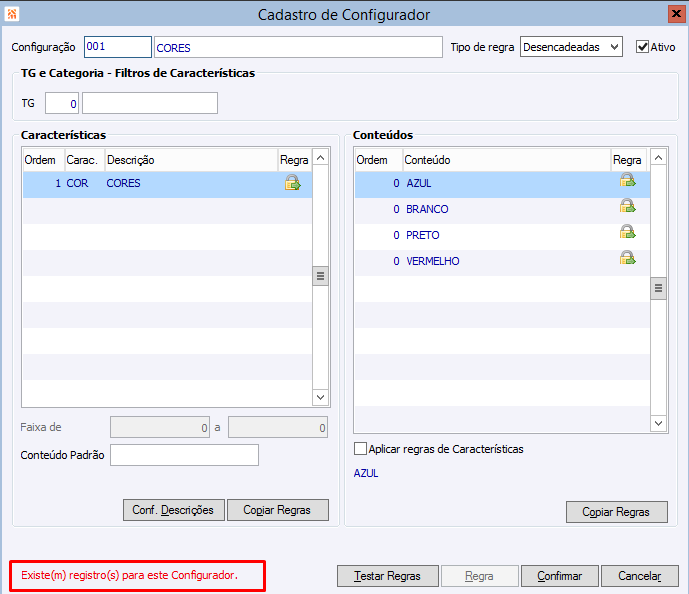Image resolution: width=689 pixels, height=594 pixels.
Task: Open the rule icon for VERMELHO content
Action: pos(627,257)
